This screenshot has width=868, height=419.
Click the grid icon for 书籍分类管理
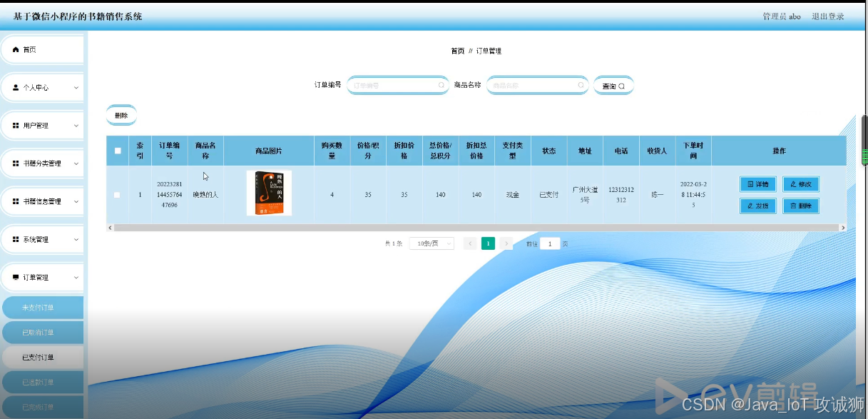coord(16,163)
